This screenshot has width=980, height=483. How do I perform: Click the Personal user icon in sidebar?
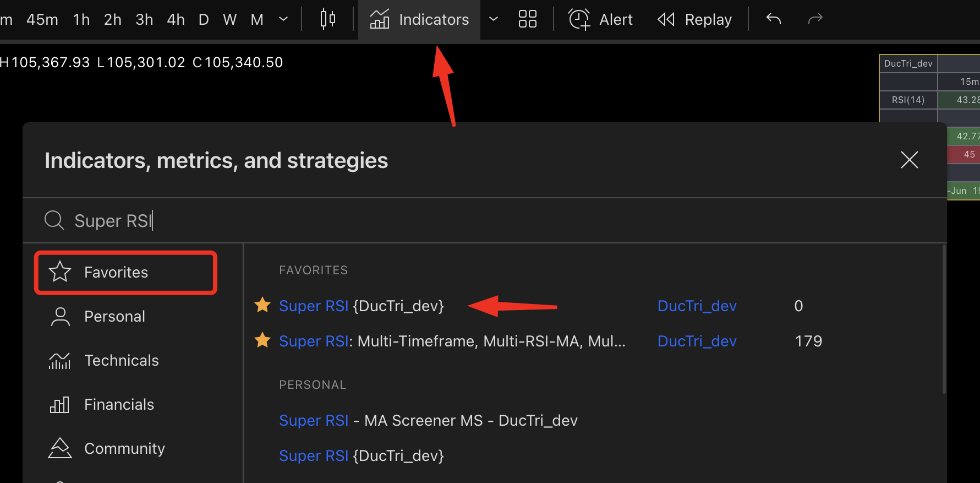[x=60, y=317]
